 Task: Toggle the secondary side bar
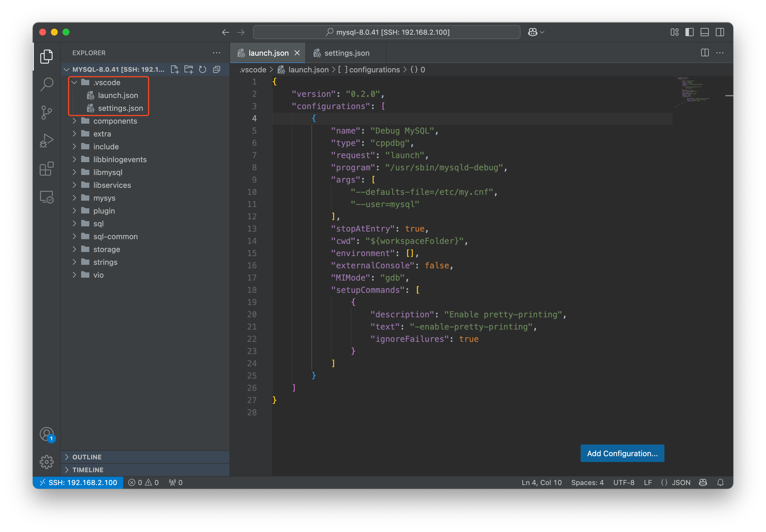point(720,32)
